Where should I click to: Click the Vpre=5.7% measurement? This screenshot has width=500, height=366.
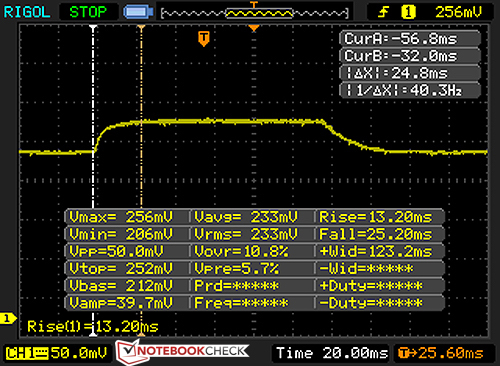point(237,268)
